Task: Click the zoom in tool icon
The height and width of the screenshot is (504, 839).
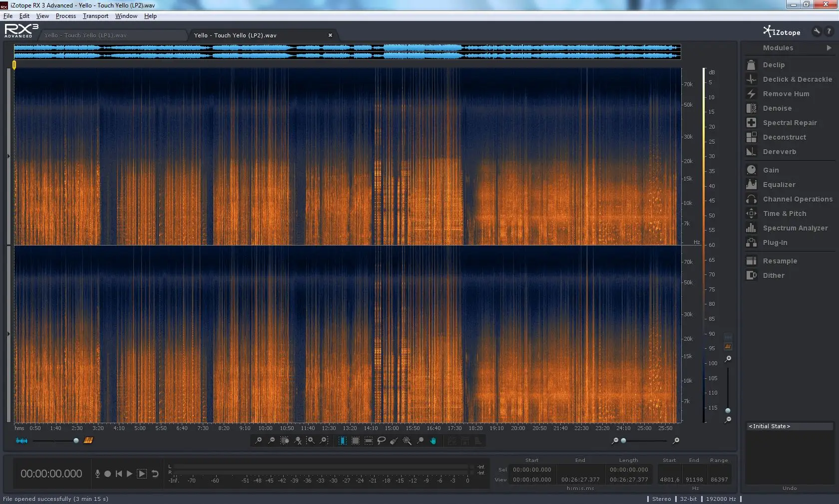Action: click(258, 441)
